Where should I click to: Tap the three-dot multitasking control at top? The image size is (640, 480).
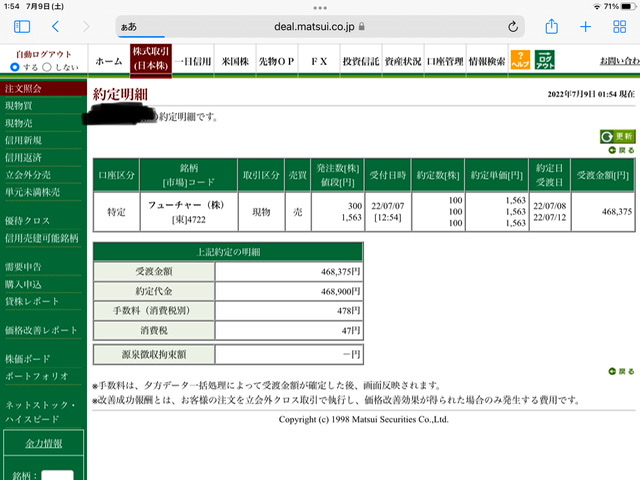[x=320, y=8]
